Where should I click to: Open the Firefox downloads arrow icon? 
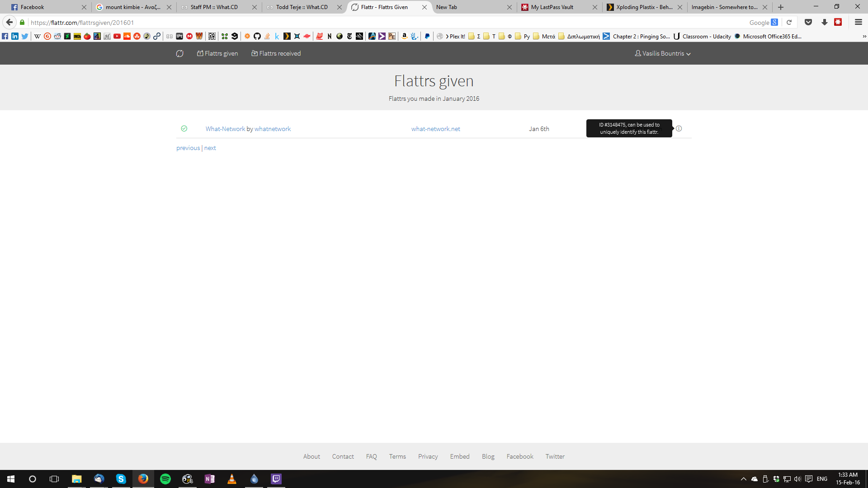[x=824, y=22]
